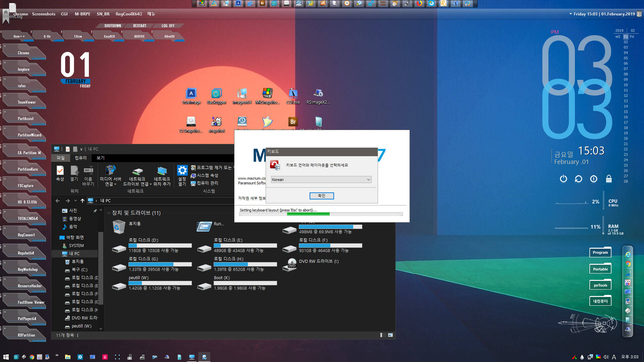Open the Screenshots menu on top bar
This screenshot has height=362, width=644.
[44, 14]
